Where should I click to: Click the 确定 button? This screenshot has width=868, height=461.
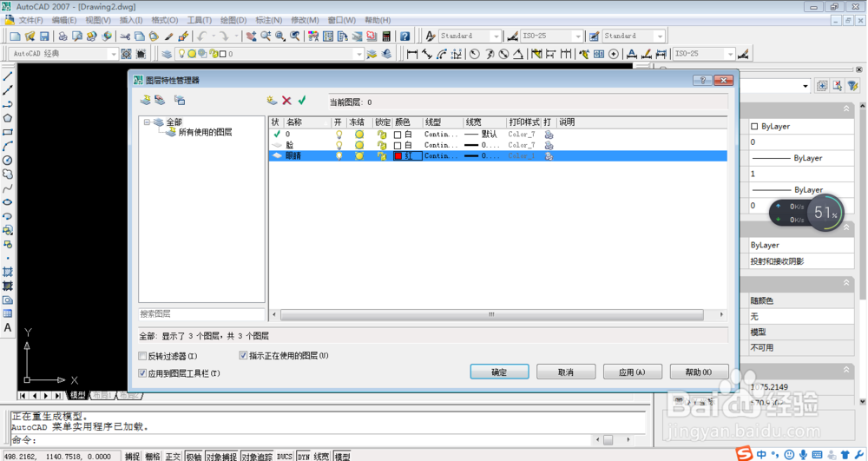coord(499,372)
